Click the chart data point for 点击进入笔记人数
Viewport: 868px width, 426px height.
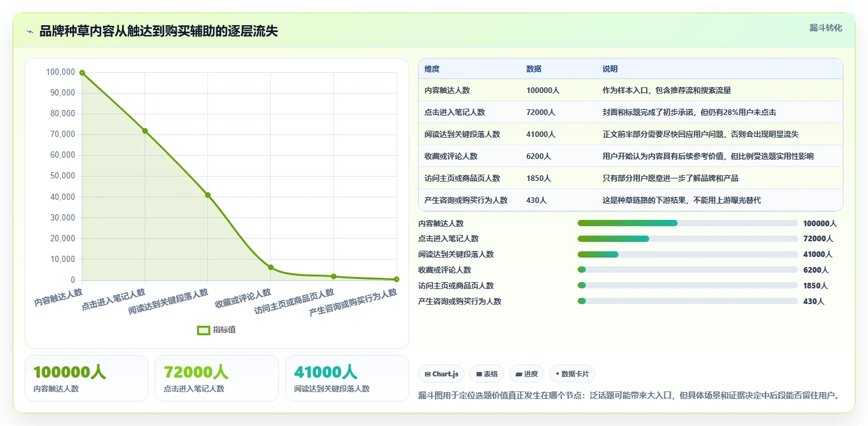pyautogui.click(x=145, y=131)
